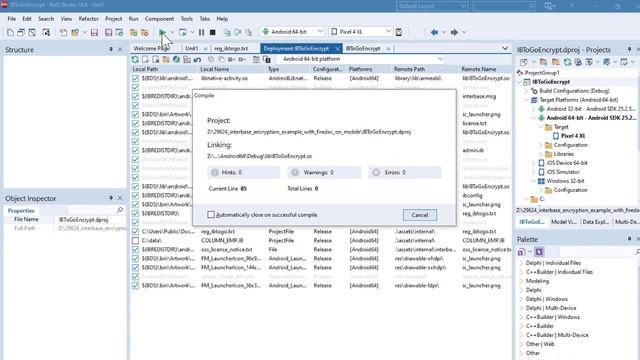Image resolution: width=640 pixels, height=360 pixels.
Task: Click the Connect to Remote Machine icon
Action: click(187, 60)
